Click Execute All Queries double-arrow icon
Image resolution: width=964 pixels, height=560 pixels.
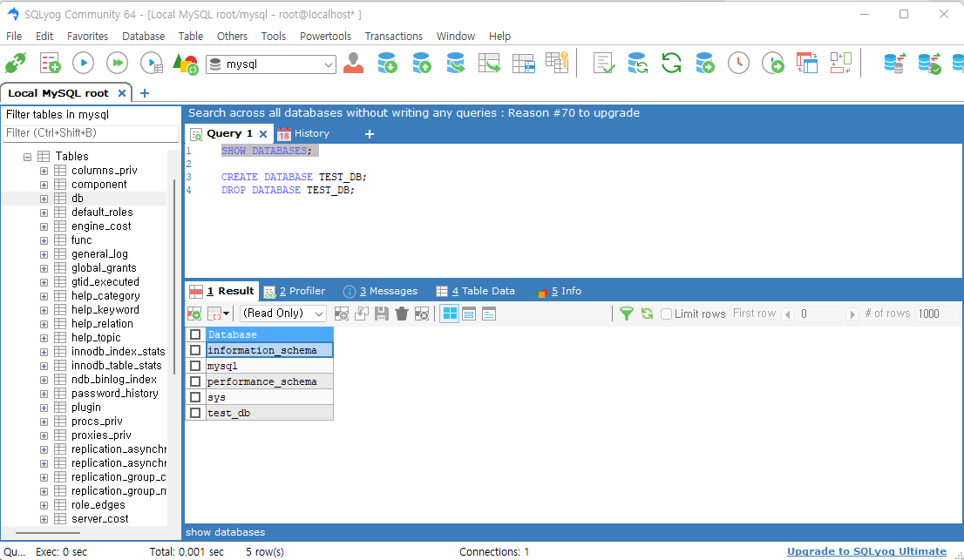point(117,63)
